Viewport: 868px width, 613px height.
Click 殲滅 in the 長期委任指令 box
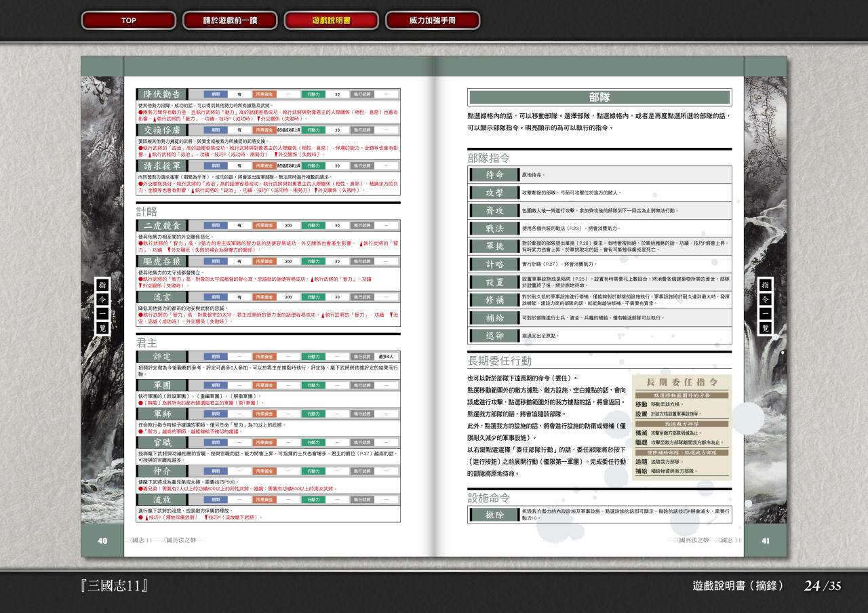click(642, 433)
